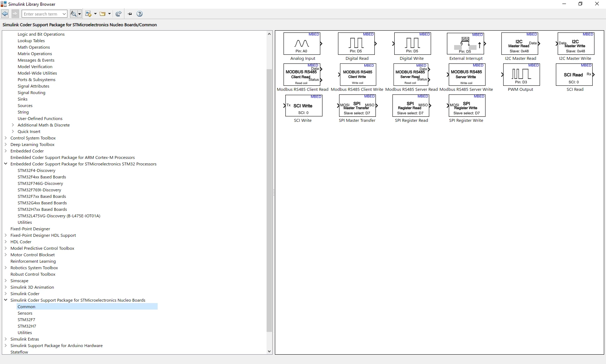Refresh the library browser tree
Image resolution: width=606 pixels, height=364 pixels.
(x=118, y=14)
